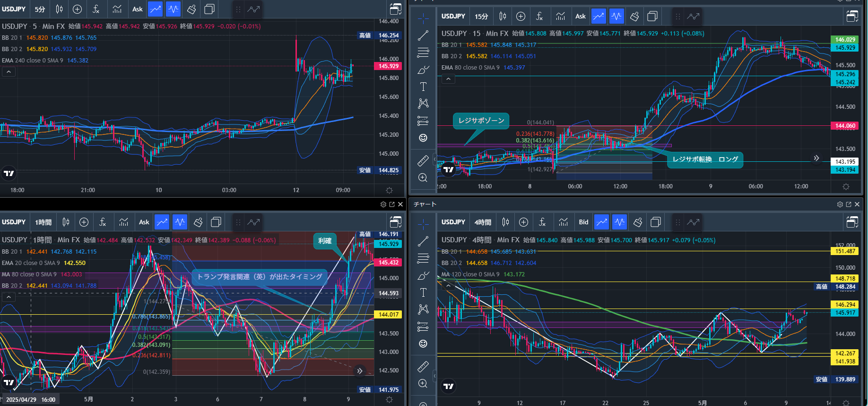The width and height of the screenshot is (868, 406).
Task: Toggle blue pulse-wave button in 15分 chart
Action: (616, 16)
